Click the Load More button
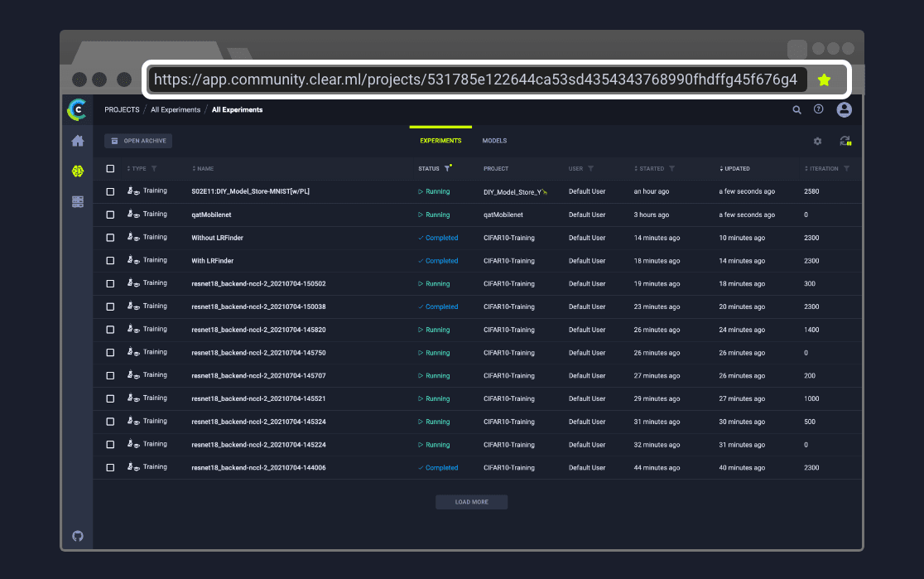The image size is (924, 579). pyautogui.click(x=471, y=502)
